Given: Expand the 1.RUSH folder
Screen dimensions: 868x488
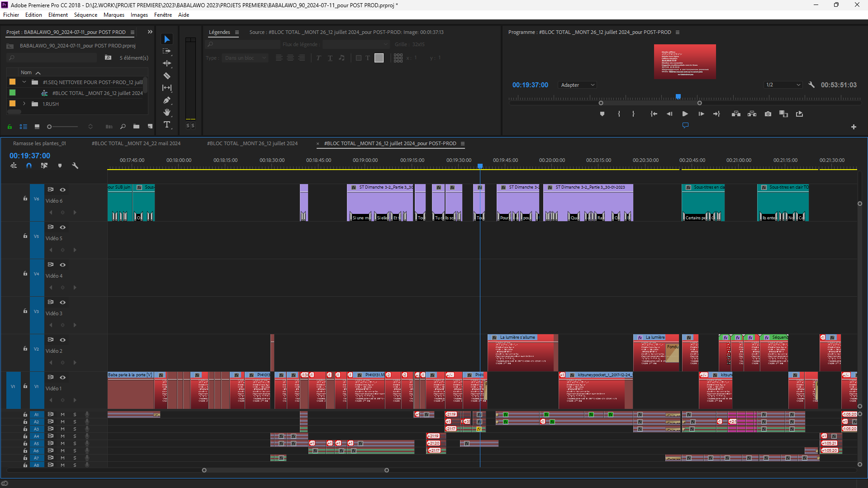Looking at the screenshot, I should (x=24, y=104).
